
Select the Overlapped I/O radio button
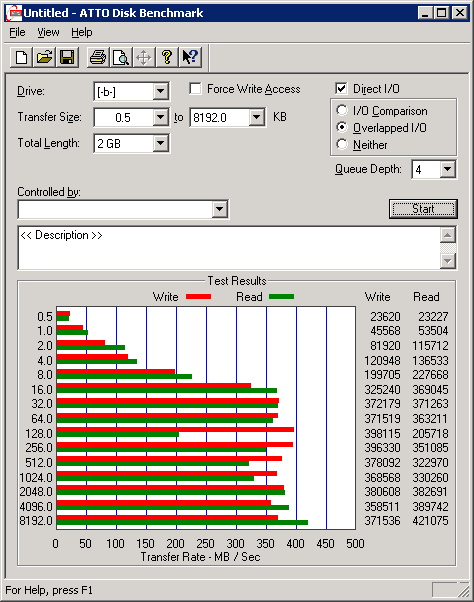[342, 127]
